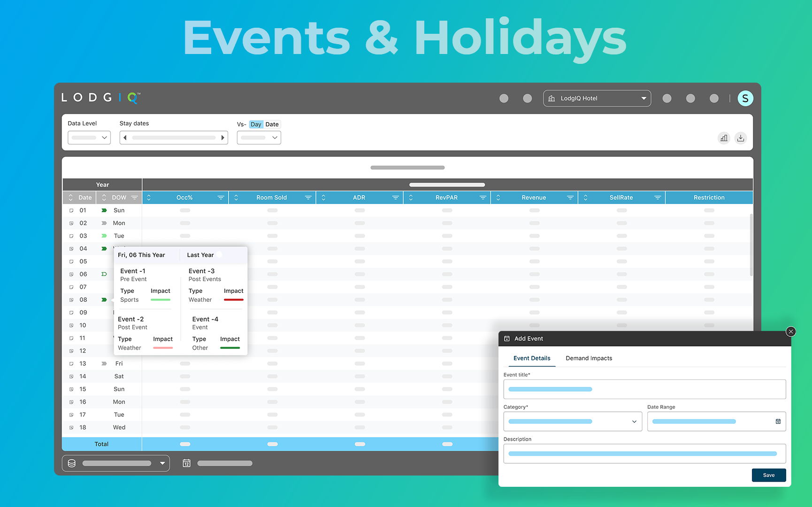Open the SellRate column filter icon

coord(657,198)
